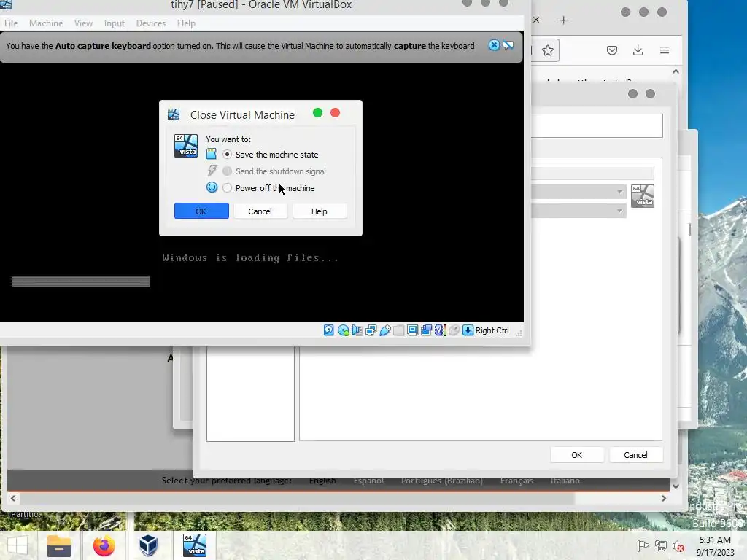Open Firefox downloads icon
This screenshot has width=747, height=560.
point(638,50)
